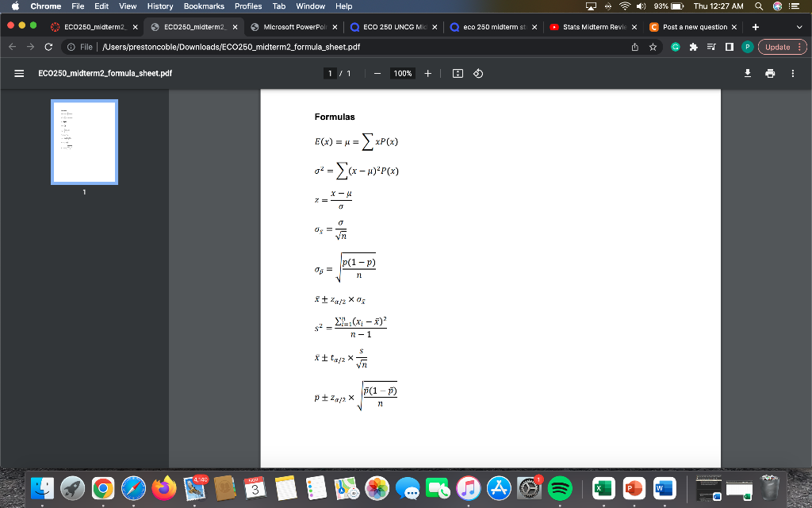
Task: Open Spotify from the dock
Action: (560, 488)
